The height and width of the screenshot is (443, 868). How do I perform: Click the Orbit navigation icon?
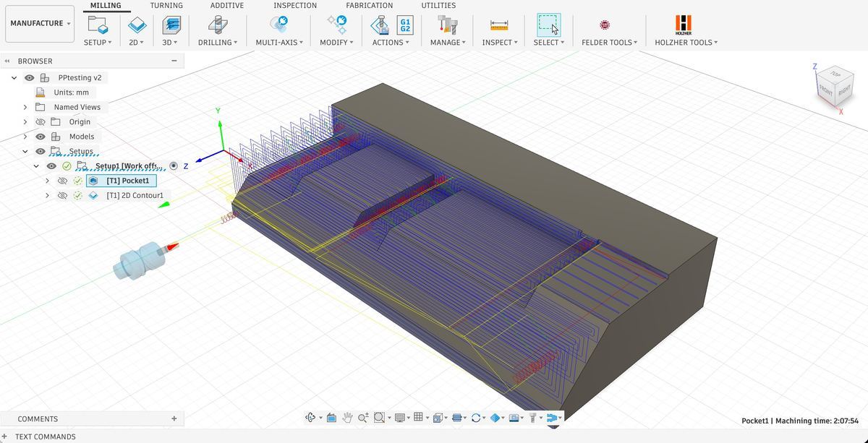(x=310, y=417)
